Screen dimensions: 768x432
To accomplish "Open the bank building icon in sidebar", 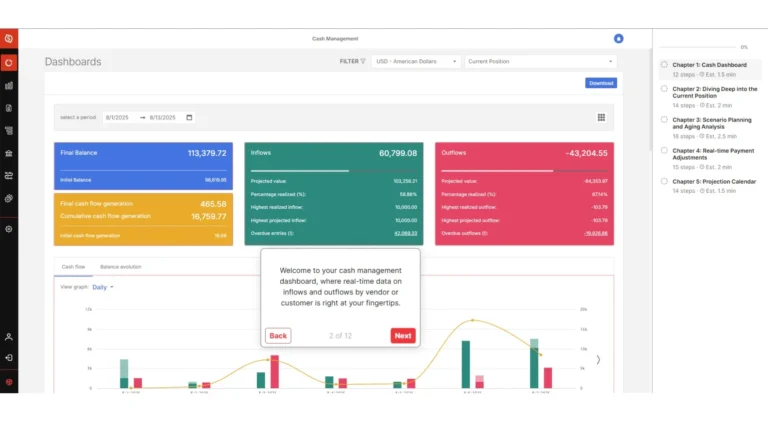I will [9, 153].
